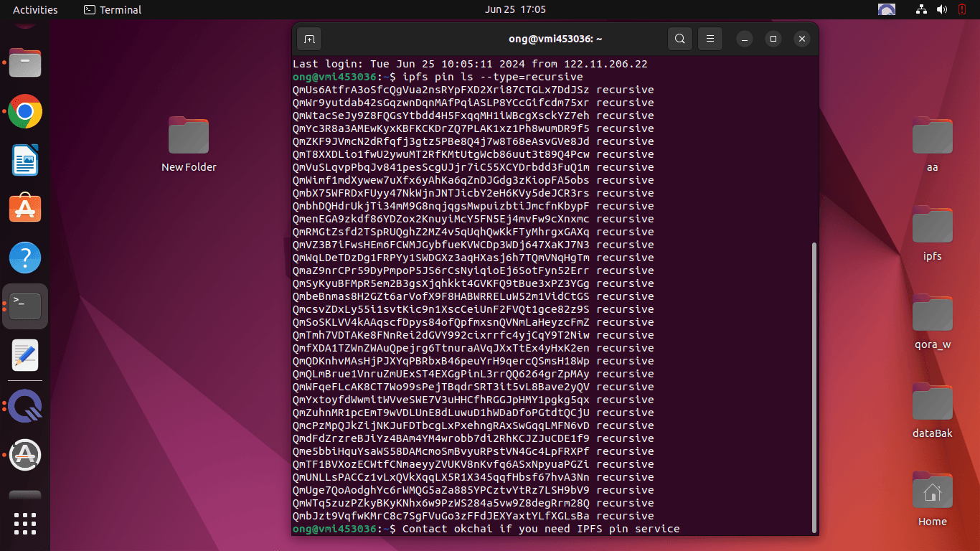Open a new terminal tab
980x551 pixels.
pyautogui.click(x=309, y=39)
